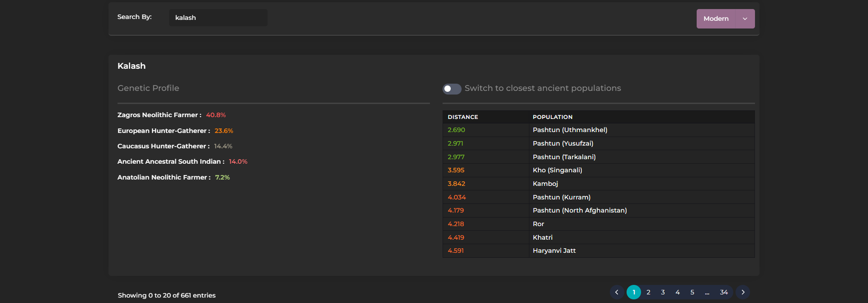Click Ancient Ancestral South Indian label
The height and width of the screenshot is (303, 868).
(171, 161)
